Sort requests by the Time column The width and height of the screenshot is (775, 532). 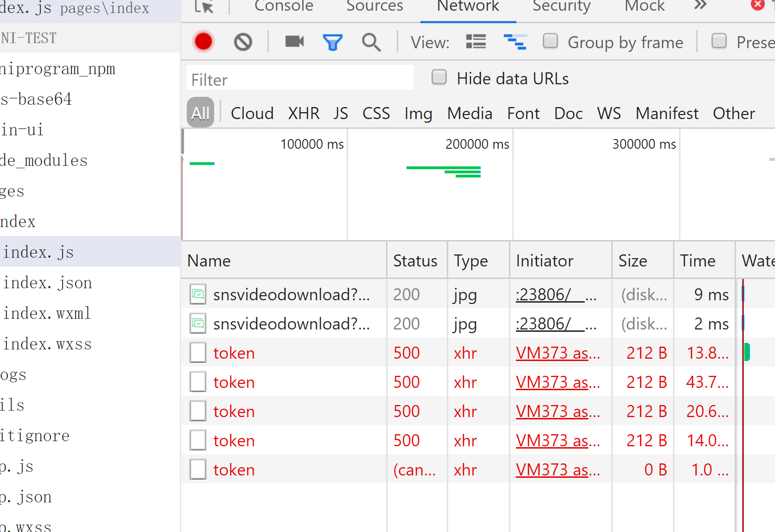[705, 260]
